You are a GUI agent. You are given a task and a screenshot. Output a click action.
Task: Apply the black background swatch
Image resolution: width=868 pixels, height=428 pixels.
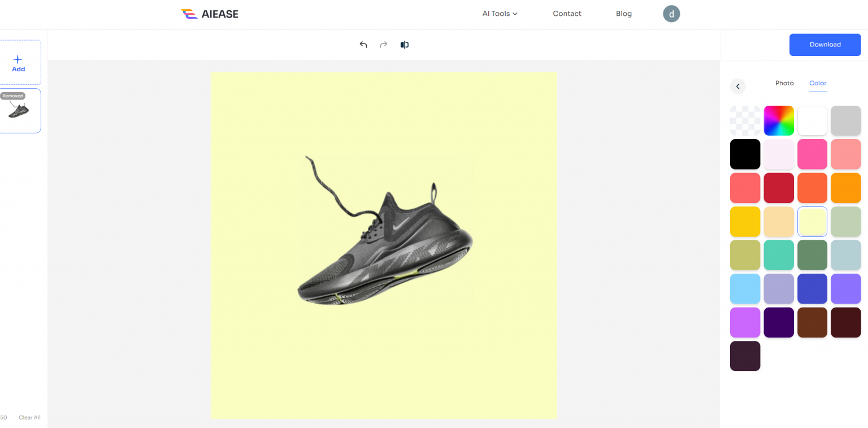(x=745, y=154)
